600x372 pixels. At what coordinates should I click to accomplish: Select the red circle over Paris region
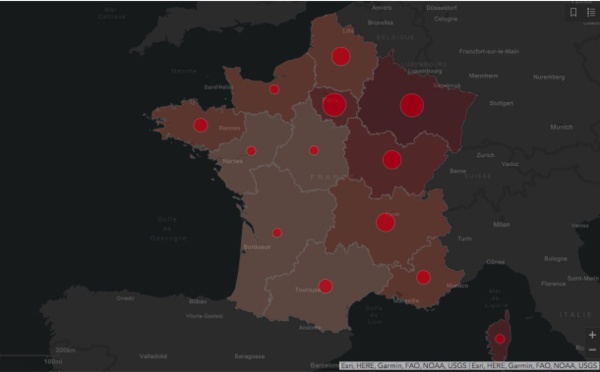(334, 105)
